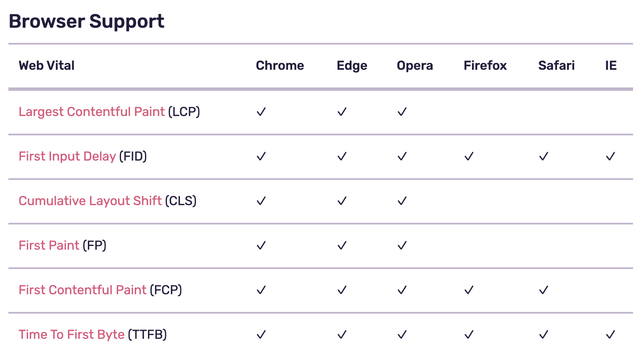Click the Safari checkmark in FCP row

[544, 290]
